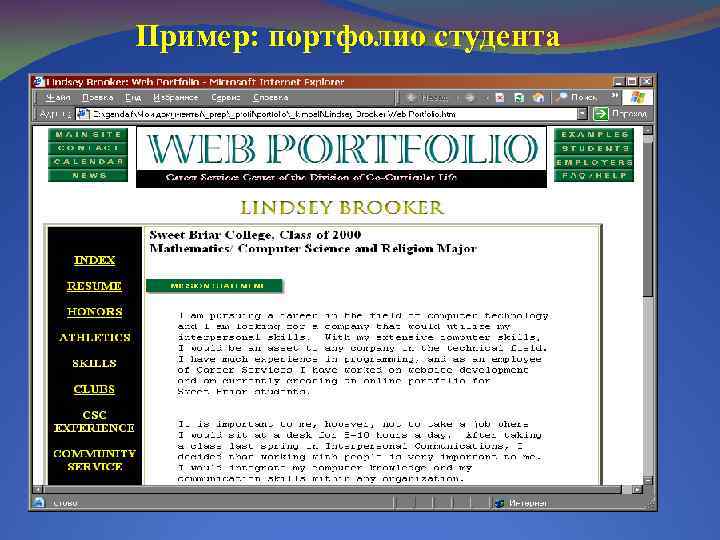Screen dimensions: 720x540
Task: Click the vertical scrollbar up arrow
Action: pyautogui.click(x=648, y=130)
